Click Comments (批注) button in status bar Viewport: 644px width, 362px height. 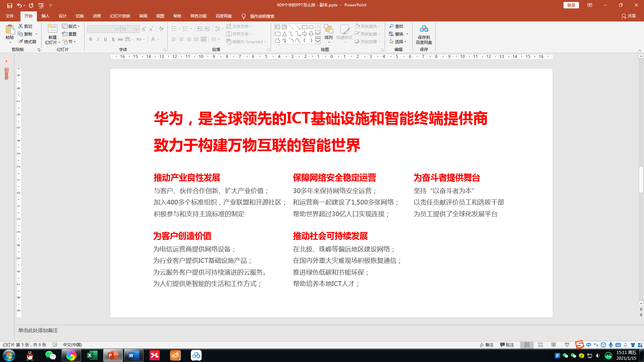pyautogui.click(x=507, y=345)
